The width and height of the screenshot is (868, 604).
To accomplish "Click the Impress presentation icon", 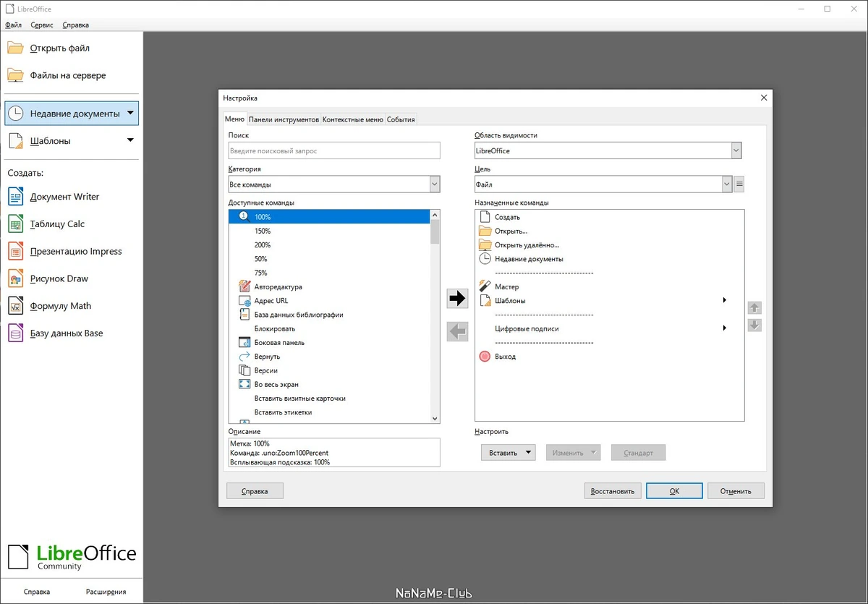I will coord(16,252).
